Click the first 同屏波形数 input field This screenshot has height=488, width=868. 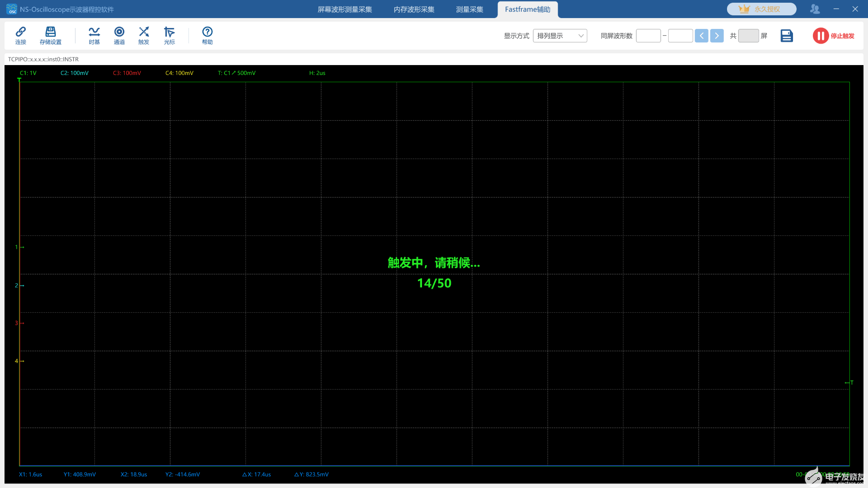pyautogui.click(x=648, y=36)
